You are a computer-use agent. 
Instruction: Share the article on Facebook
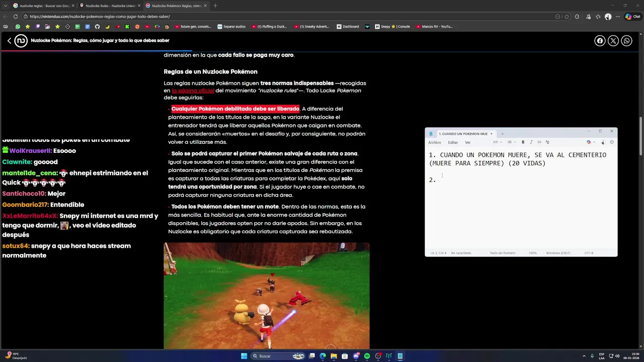pyautogui.click(x=600, y=41)
